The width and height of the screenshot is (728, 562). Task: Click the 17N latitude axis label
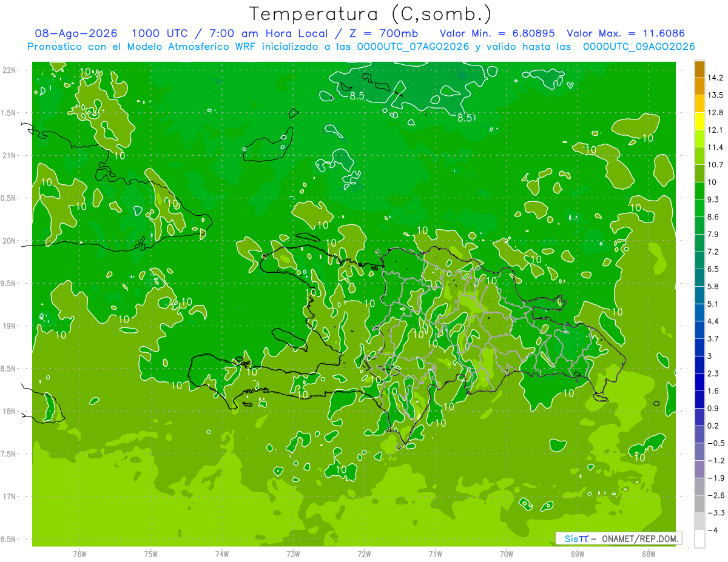[10, 497]
